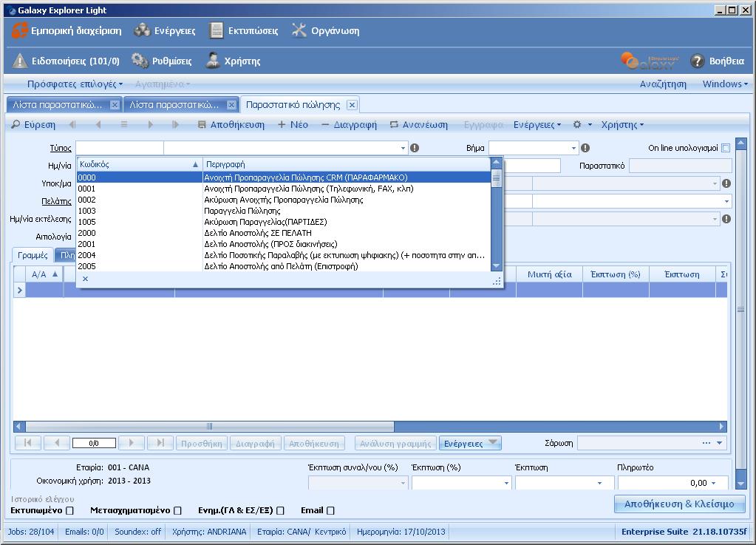Click Αποθήκευση & Κλείσιμο button
756x545 pixels.
[x=679, y=504]
